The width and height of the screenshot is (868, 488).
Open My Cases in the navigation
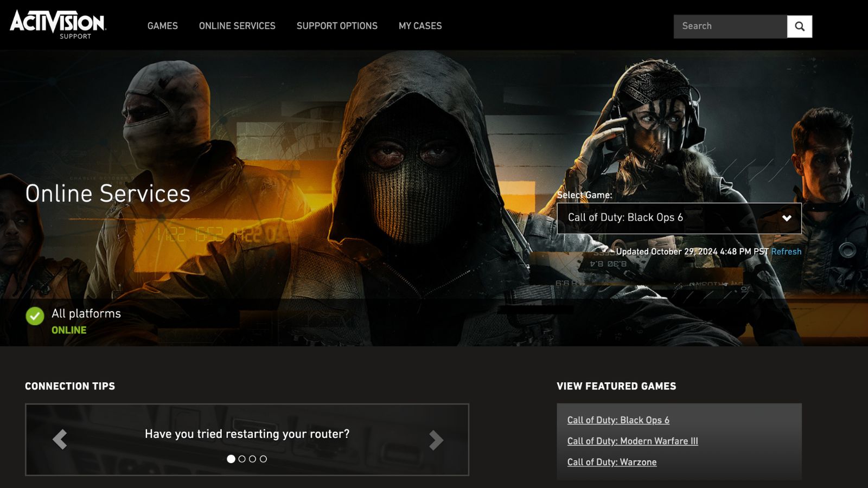(420, 26)
